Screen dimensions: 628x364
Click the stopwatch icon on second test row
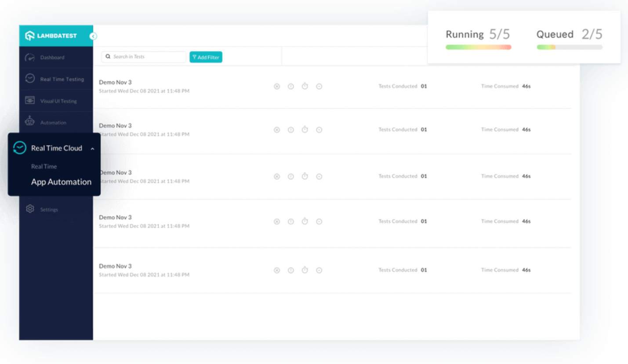tap(305, 130)
